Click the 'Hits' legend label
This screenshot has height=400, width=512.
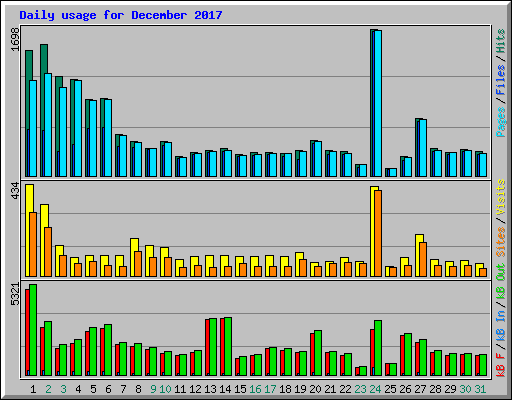[501, 41]
